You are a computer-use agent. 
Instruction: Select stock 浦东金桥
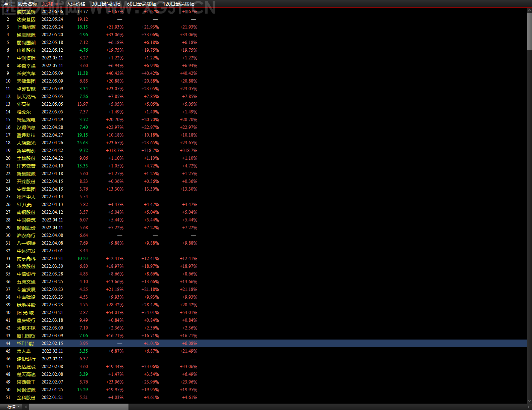click(x=26, y=12)
